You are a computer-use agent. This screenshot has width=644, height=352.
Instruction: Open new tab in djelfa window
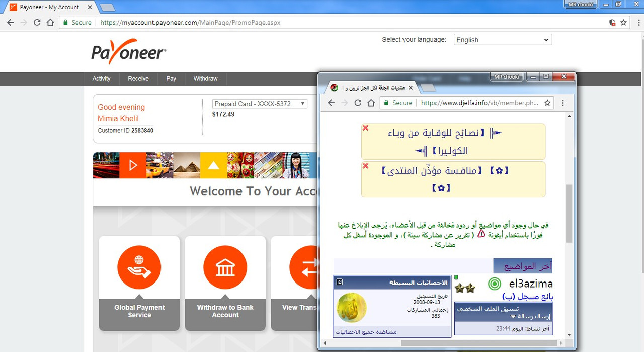[428, 88]
